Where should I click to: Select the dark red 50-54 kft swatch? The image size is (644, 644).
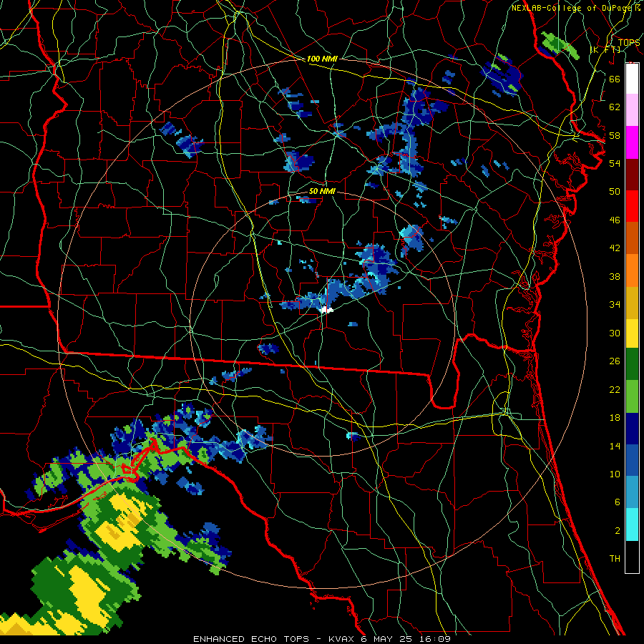pos(632,174)
